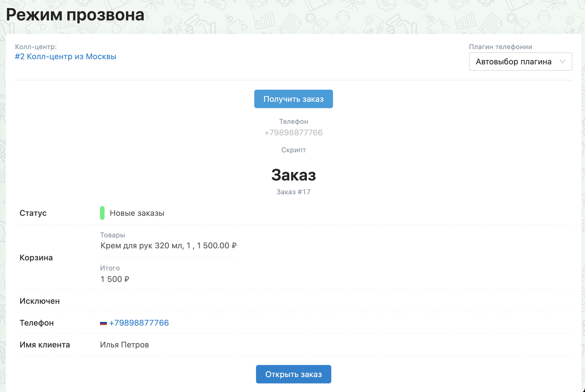Image resolution: width=585 pixels, height=392 pixels.
Task: Click the Исключен row label
Action: 40,301
